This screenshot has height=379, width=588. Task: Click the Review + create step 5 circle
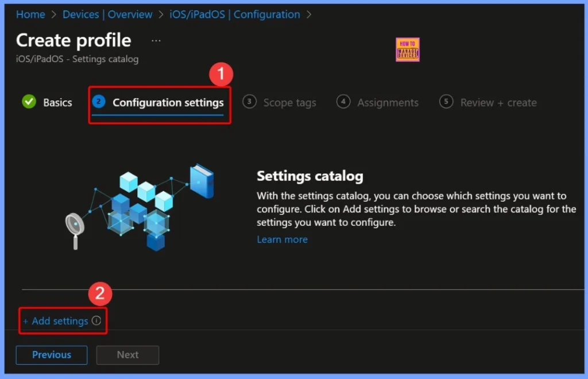point(446,102)
